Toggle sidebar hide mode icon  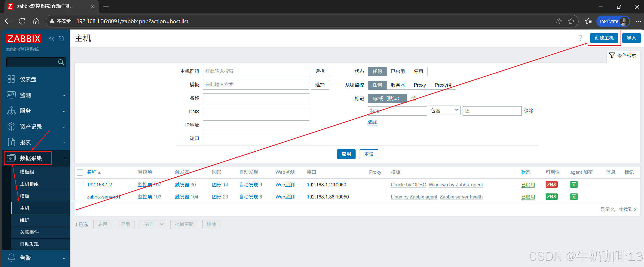[x=61, y=39]
